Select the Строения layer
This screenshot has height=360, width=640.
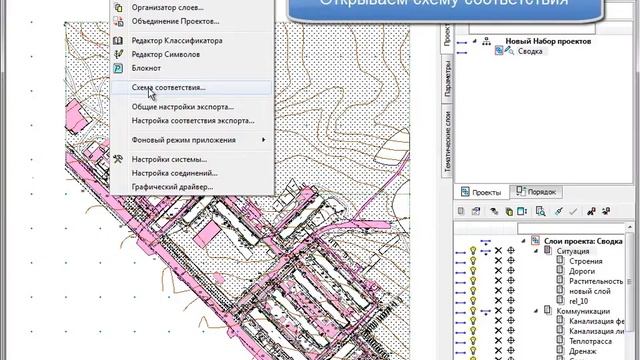(x=586, y=261)
